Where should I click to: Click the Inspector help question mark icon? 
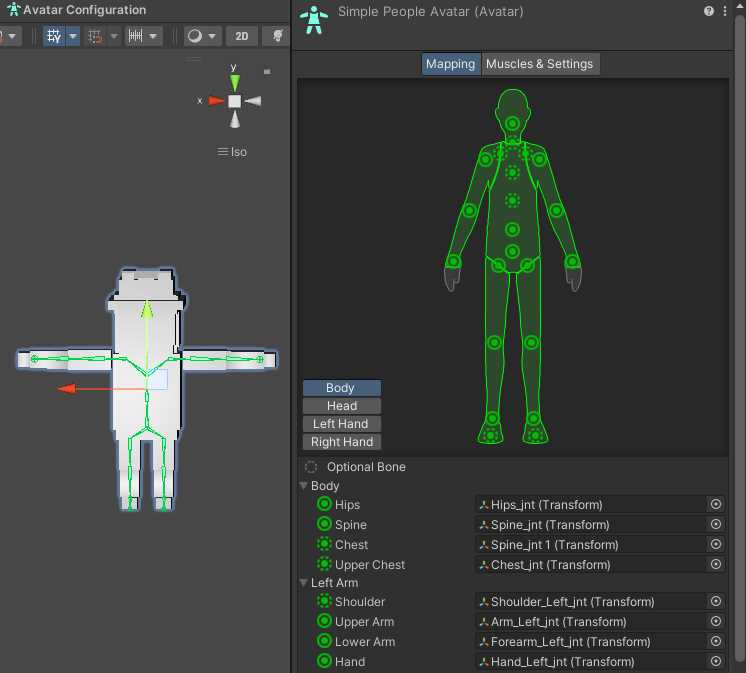coord(708,11)
